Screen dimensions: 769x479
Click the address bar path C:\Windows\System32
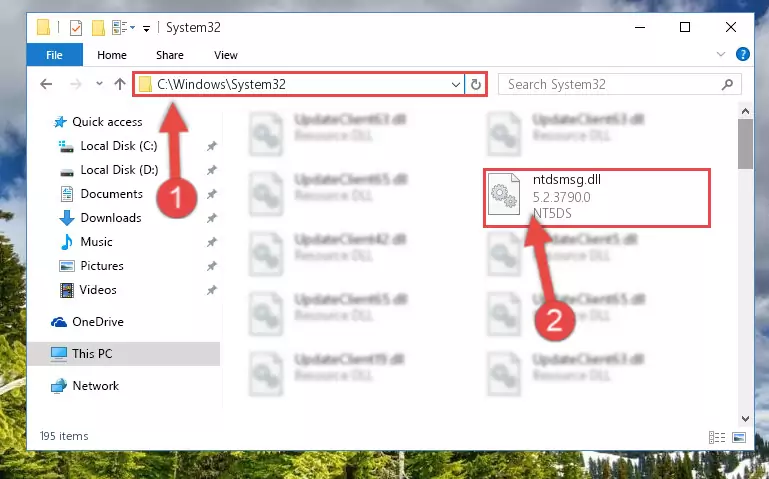221,84
